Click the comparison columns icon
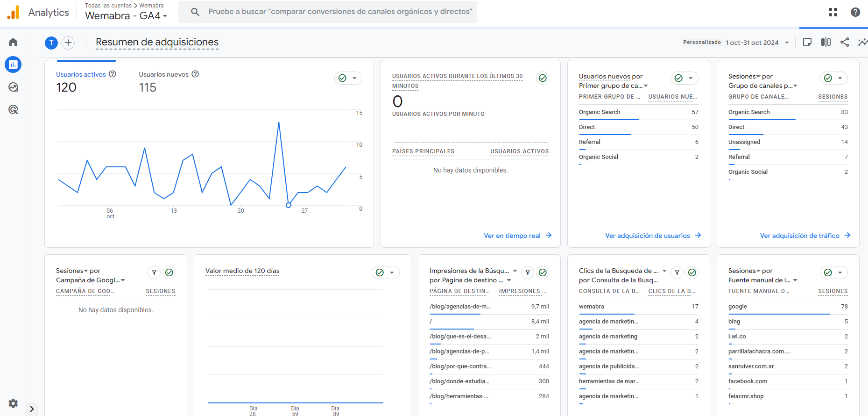The height and width of the screenshot is (416, 868). click(826, 43)
